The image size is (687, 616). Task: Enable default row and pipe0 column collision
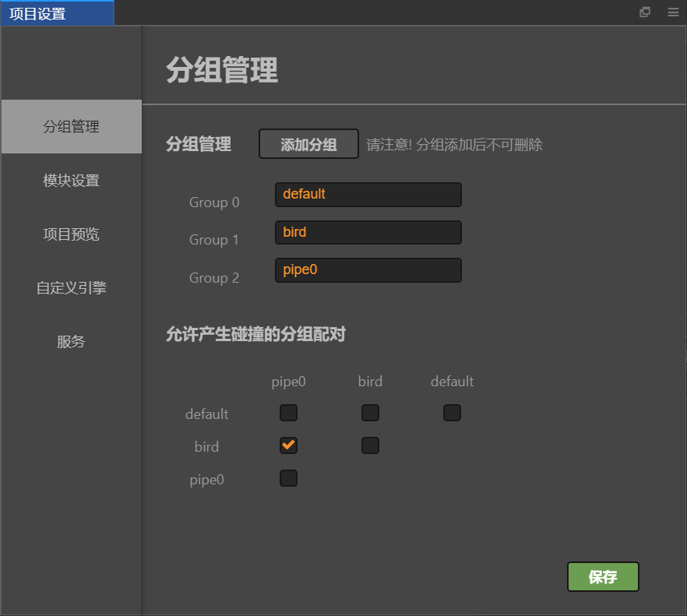point(288,413)
